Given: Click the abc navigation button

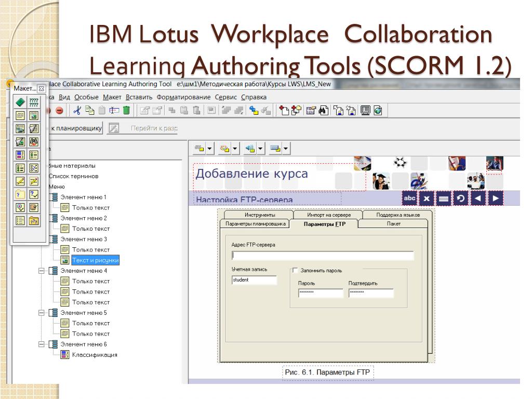Looking at the screenshot, I should [409, 198].
